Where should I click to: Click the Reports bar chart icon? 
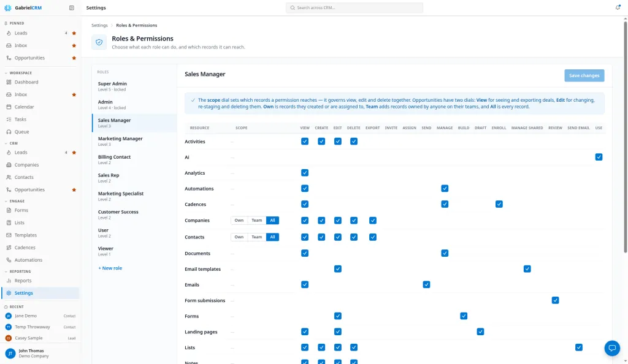pos(9,281)
